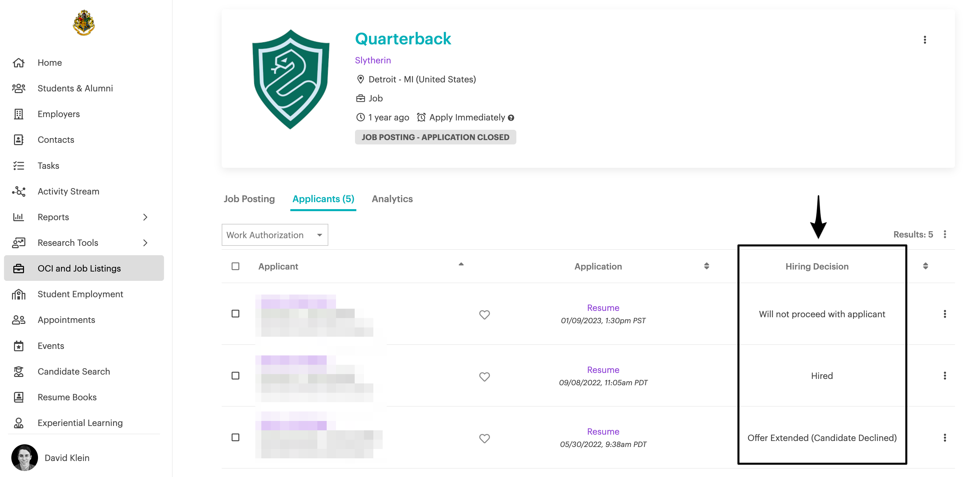Click the Resume Books sidebar icon
This screenshot has width=980, height=477.
pos(18,397)
